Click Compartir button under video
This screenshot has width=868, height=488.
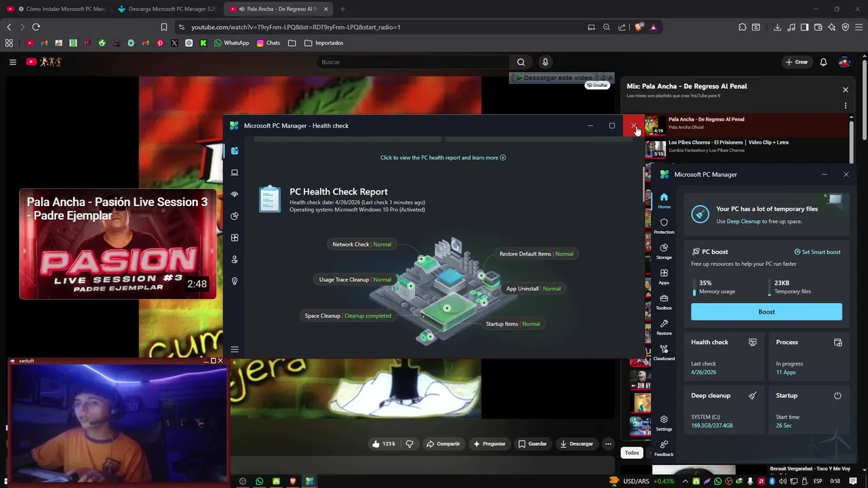pos(443,444)
